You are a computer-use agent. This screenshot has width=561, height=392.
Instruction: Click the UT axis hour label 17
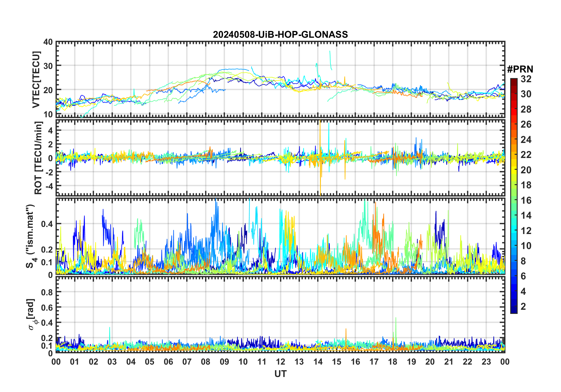point(374,362)
